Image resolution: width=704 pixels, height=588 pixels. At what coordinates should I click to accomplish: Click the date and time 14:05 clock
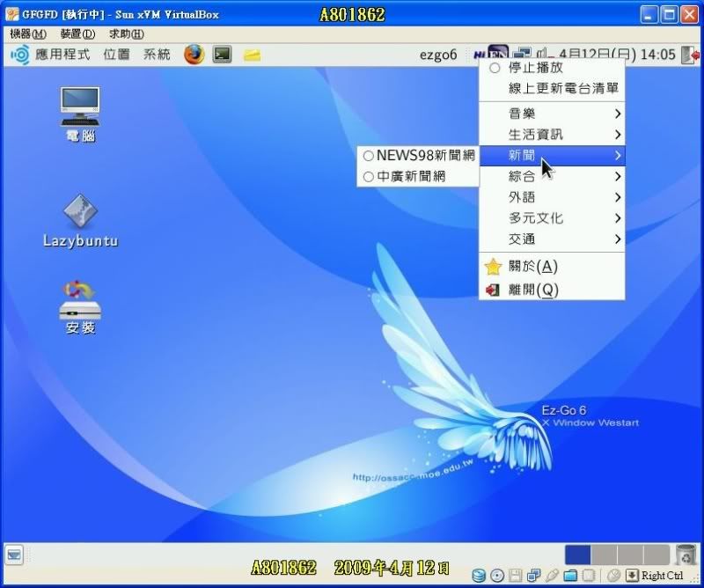[617, 55]
